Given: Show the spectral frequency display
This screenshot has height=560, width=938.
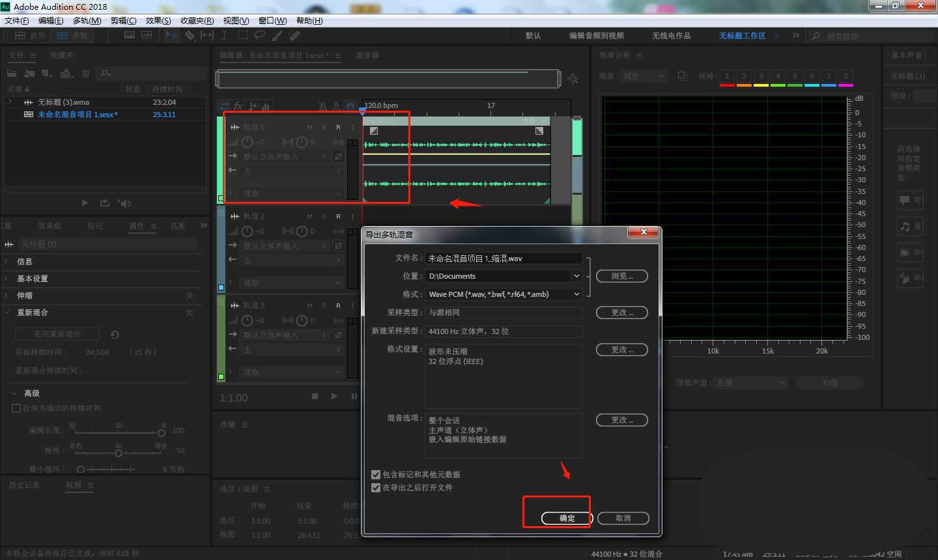Looking at the screenshot, I should 130,35.
